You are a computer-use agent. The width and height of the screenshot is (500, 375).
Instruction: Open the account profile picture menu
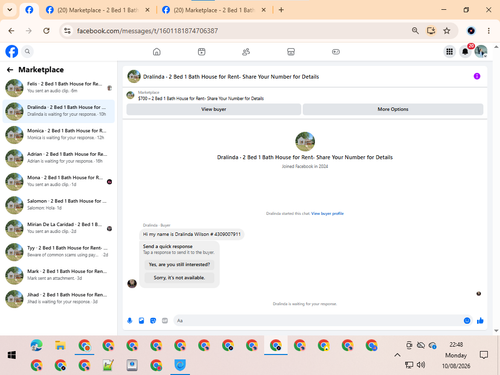pyautogui.click(x=481, y=52)
